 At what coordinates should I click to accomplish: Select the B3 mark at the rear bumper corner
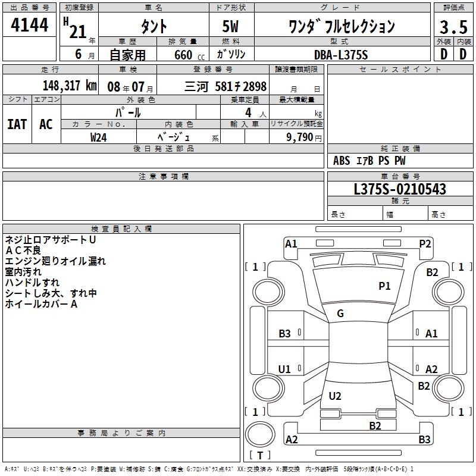[x=425, y=439]
